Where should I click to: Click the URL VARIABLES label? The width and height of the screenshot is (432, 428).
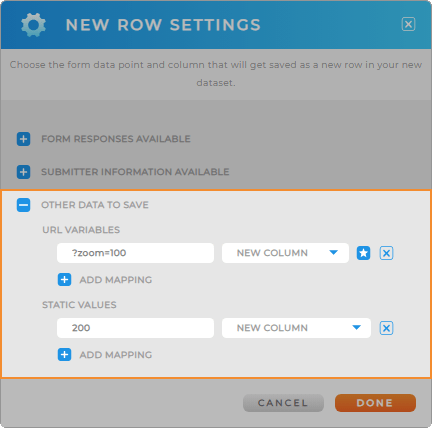pyautogui.click(x=81, y=230)
